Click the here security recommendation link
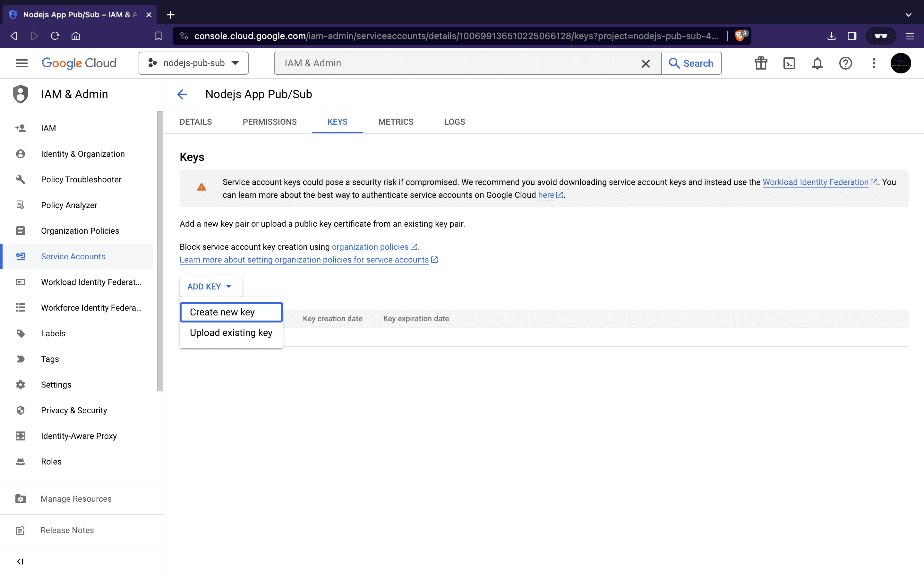 (546, 195)
